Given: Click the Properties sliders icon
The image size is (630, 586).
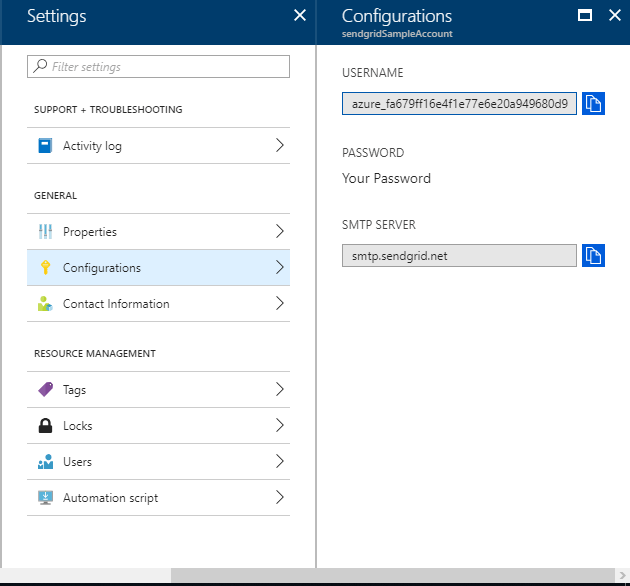Looking at the screenshot, I should click(x=45, y=232).
